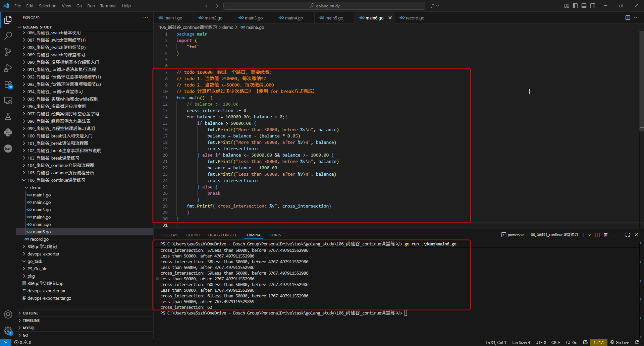Open the Python activity bar view
This screenshot has height=346, width=644.
[x=8, y=132]
